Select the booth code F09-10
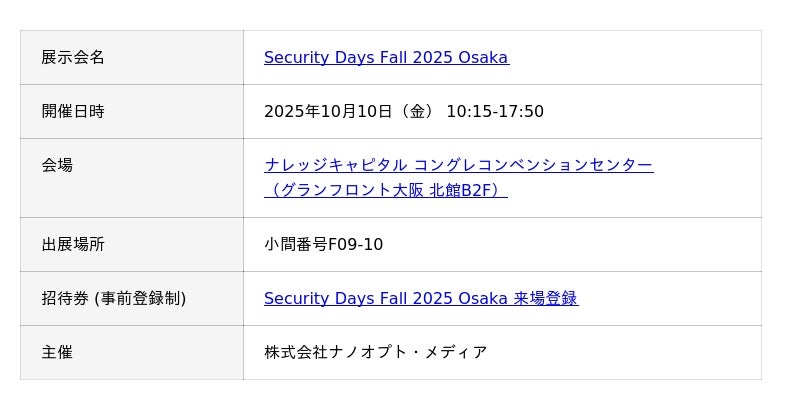 pos(356,245)
